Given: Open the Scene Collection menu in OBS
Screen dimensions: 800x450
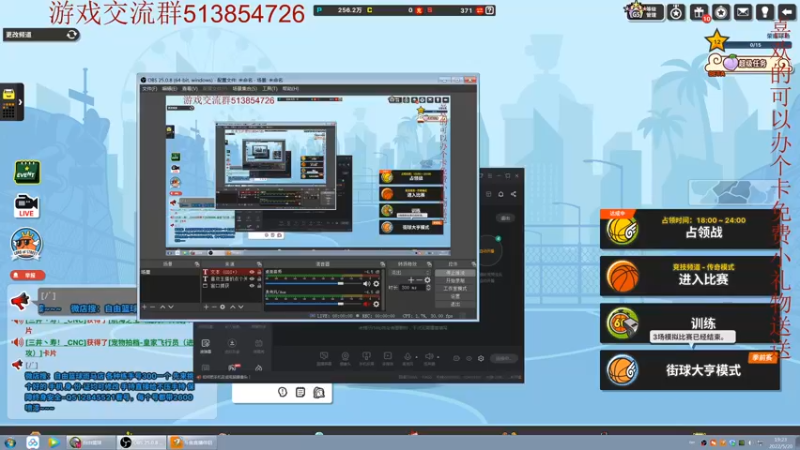Looking at the screenshot, I should click(x=245, y=89).
